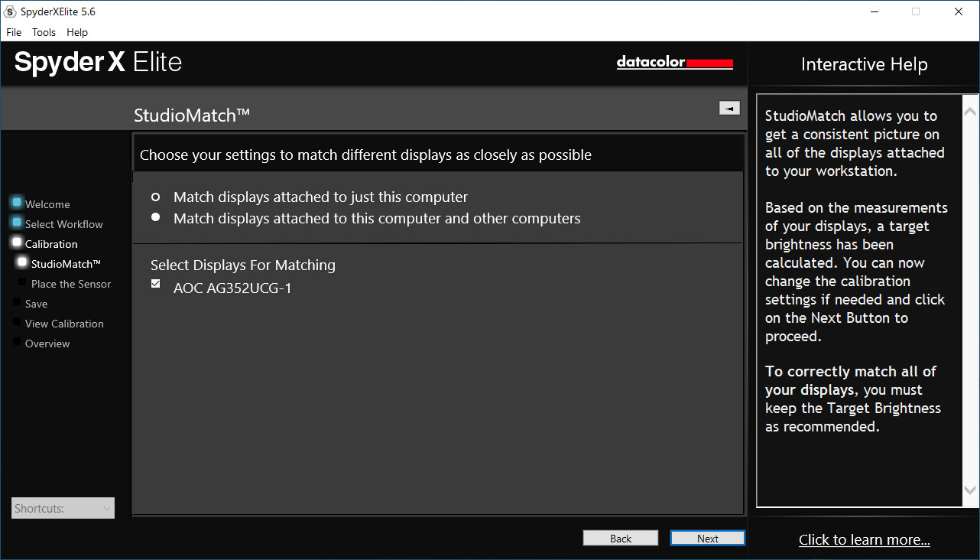Click the AOC AG352UCG-1 display name

tap(232, 288)
